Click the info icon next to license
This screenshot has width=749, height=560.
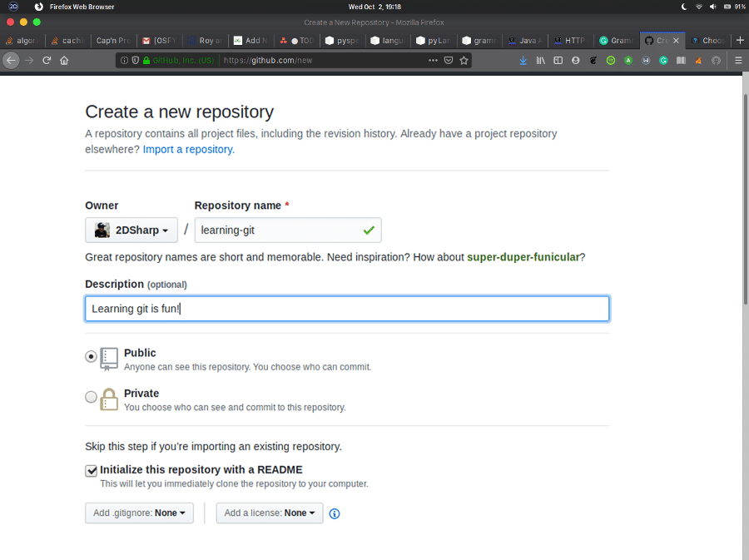pyautogui.click(x=335, y=513)
